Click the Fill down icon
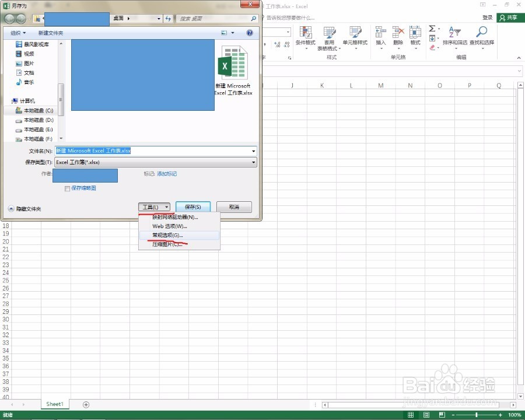The image size is (525, 420). pos(432,38)
